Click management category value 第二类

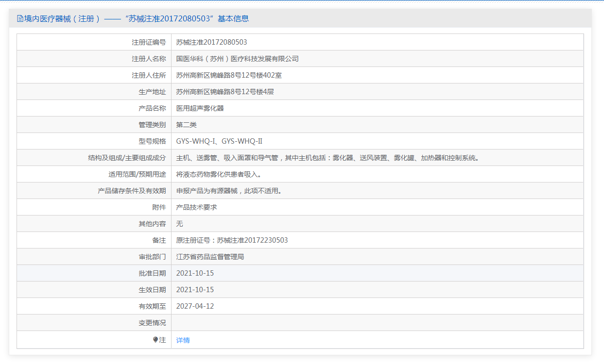coord(186,125)
